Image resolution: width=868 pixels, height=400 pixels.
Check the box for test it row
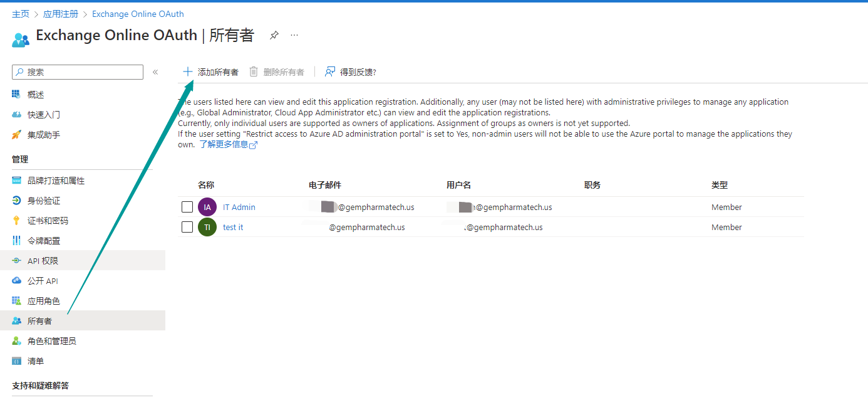pyautogui.click(x=187, y=227)
